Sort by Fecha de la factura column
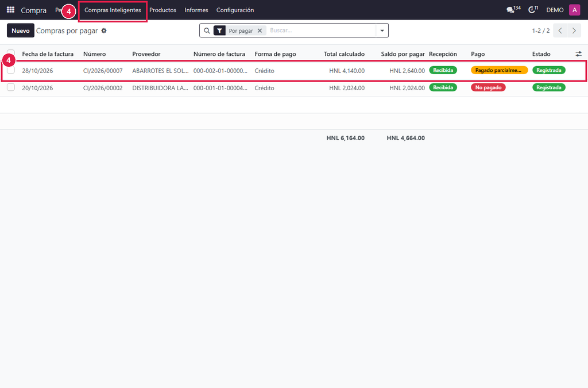 [48, 54]
